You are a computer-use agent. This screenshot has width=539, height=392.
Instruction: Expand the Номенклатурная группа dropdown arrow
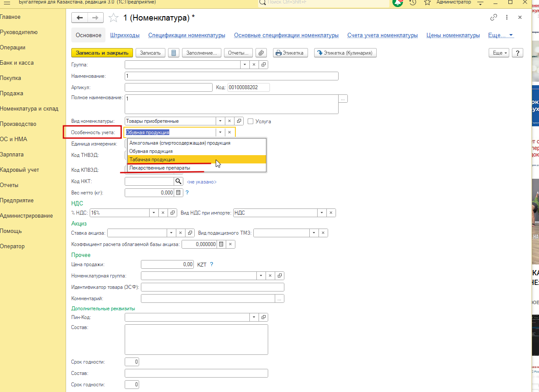(261, 276)
